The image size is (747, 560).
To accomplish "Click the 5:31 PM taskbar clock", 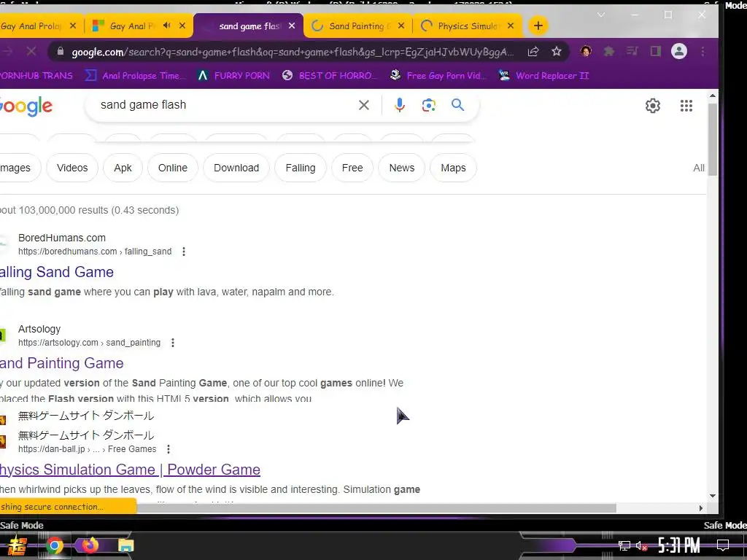I will pos(678,545).
